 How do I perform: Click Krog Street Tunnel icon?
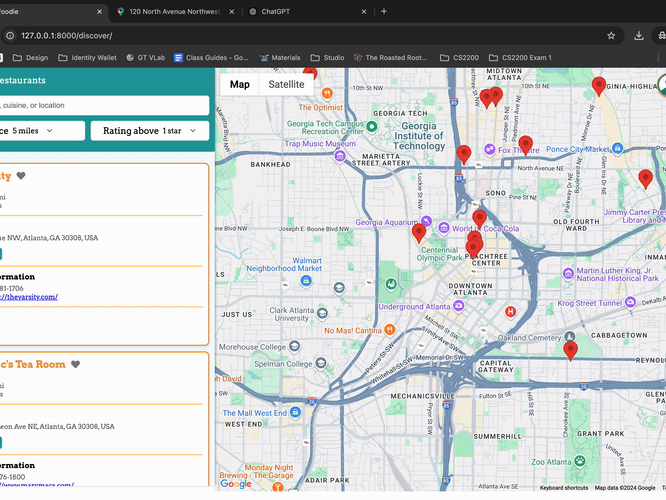(630, 302)
